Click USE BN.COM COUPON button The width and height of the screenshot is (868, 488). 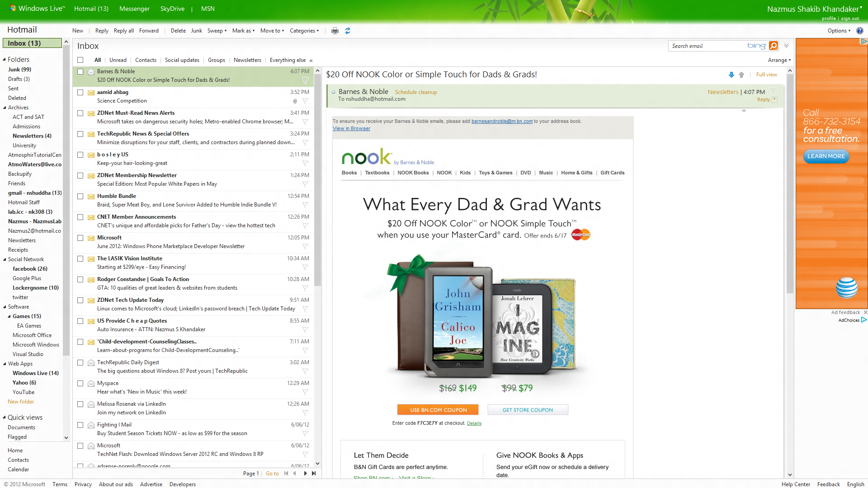coord(438,410)
